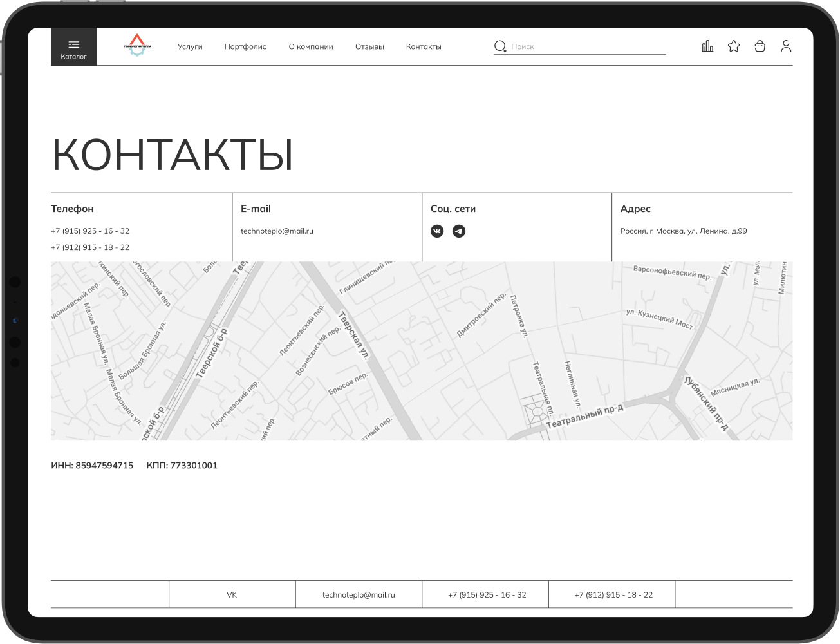This screenshot has width=840, height=644.
Task: Click Лубянский пр-д label on the map
Action: point(706,403)
